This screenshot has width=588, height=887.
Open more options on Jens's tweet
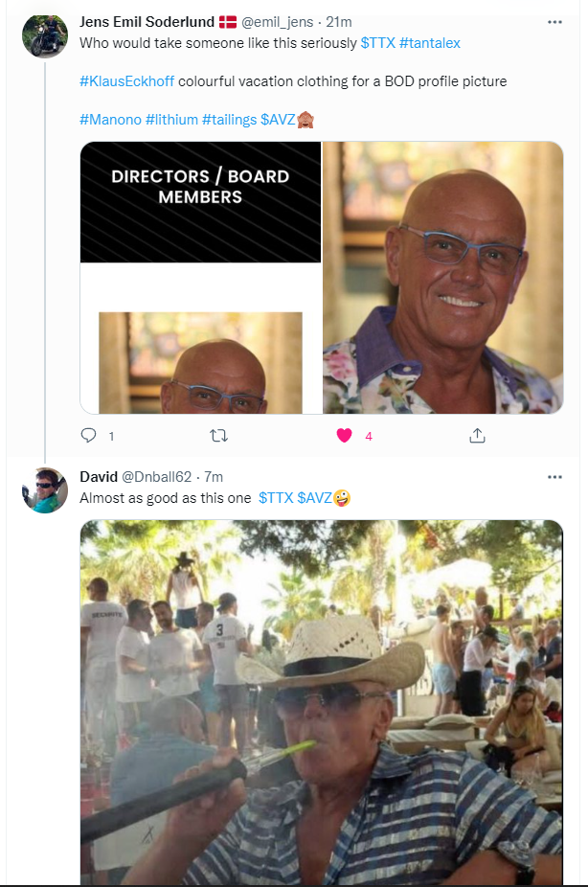click(554, 21)
